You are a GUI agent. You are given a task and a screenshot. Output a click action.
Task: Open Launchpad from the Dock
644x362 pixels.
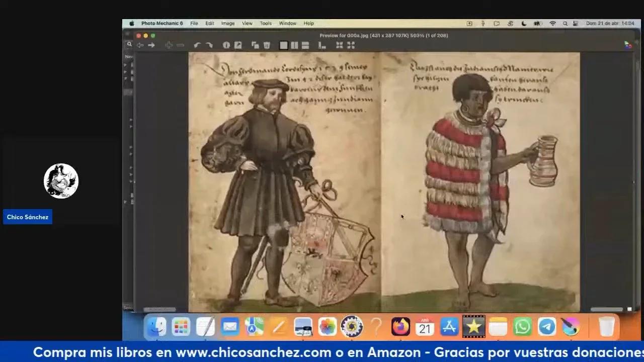point(181,327)
